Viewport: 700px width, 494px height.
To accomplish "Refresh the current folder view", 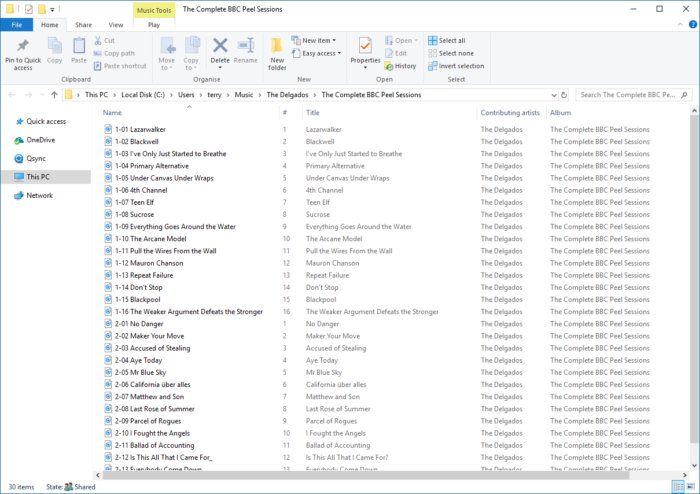I will coord(564,95).
